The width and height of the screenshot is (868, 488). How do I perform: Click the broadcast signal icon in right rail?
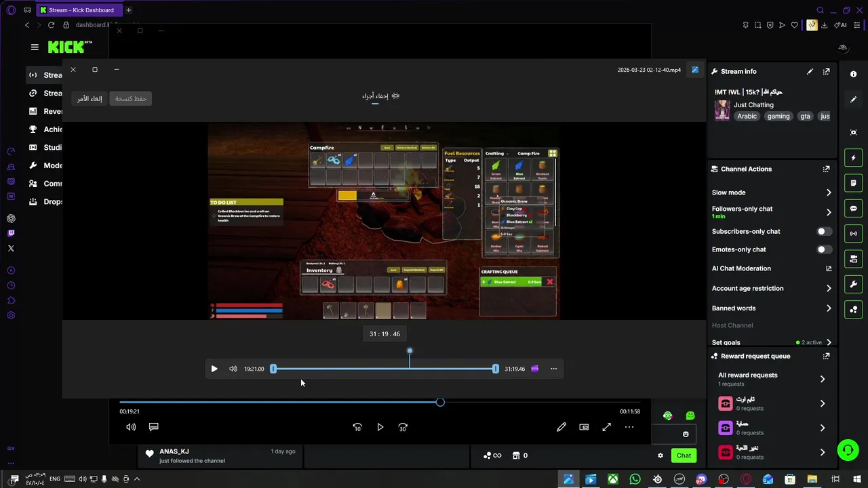(854, 234)
